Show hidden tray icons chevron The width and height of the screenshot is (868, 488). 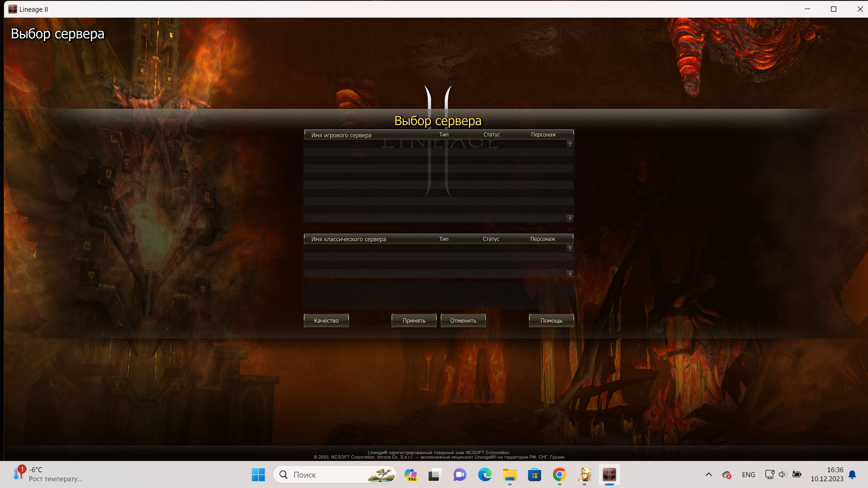pyautogui.click(x=709, y=474)
